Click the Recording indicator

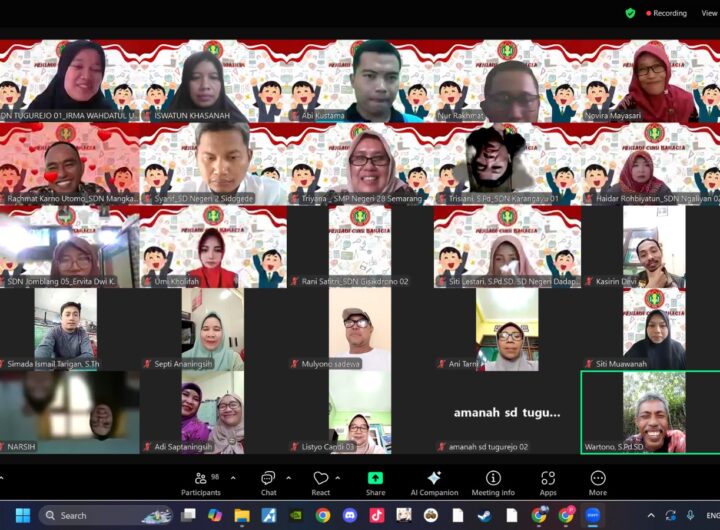click(x=665, y=13)
